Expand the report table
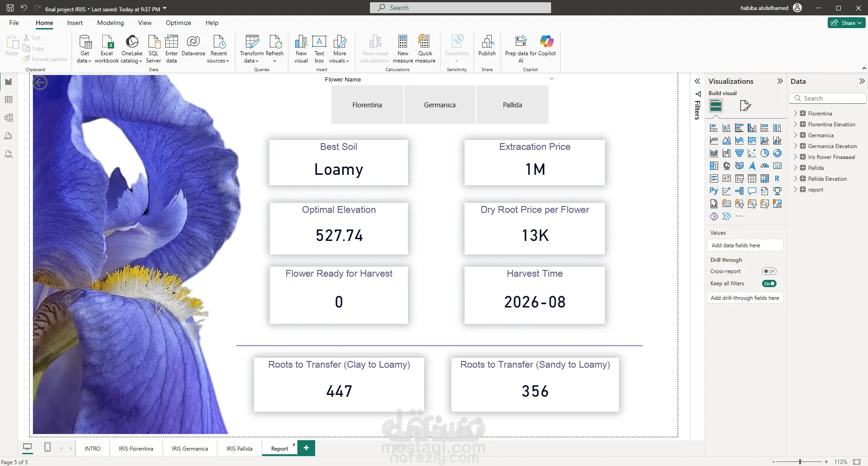 click(796, 189)
